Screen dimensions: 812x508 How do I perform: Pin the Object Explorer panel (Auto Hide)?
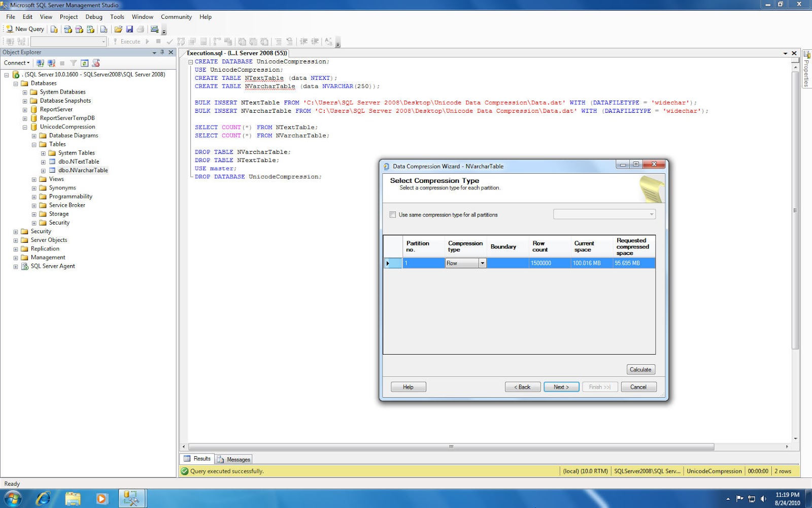162,52
